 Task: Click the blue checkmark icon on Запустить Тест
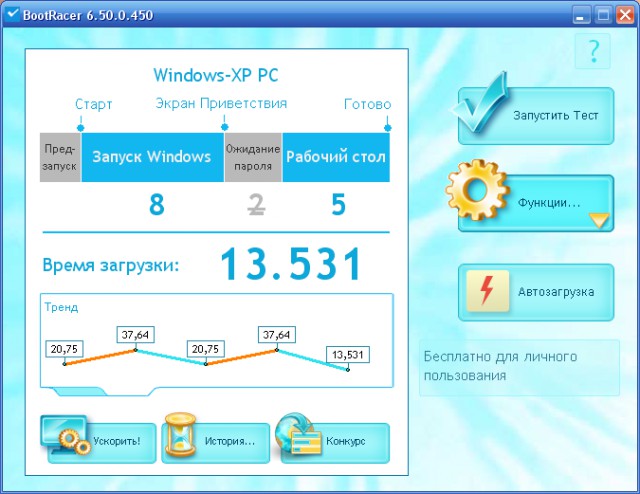(x=480, y=102)
